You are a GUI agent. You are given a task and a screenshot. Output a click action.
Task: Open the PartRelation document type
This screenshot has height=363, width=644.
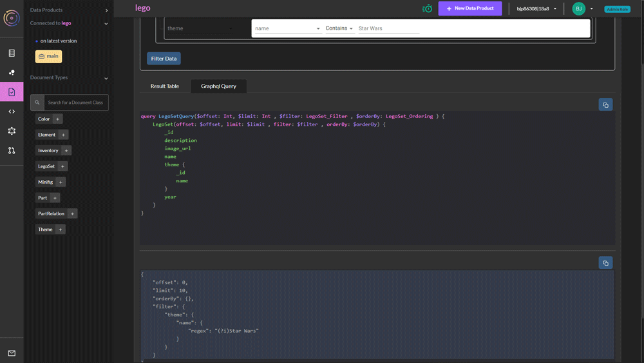click(x=52, y=214)
